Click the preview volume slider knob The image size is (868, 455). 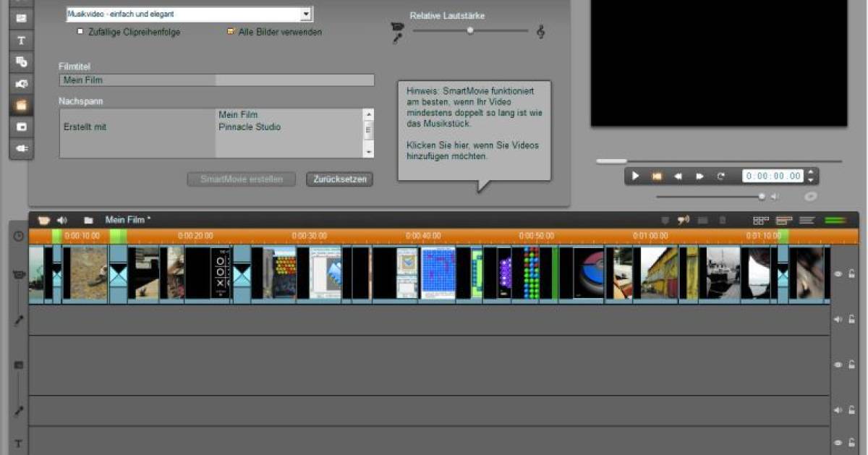coord(762,196)
